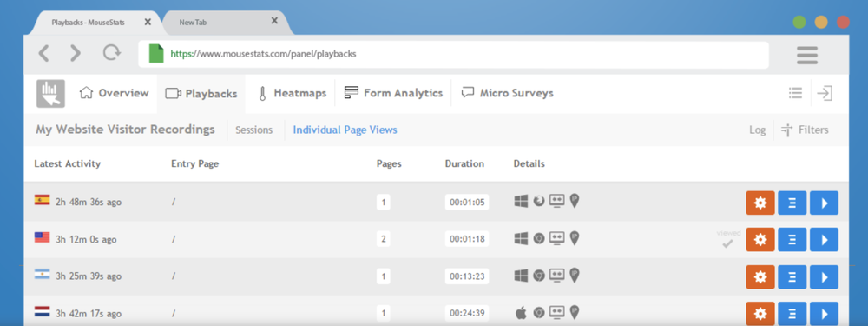Screen dimensions: 868x326
Task: Play the 3h 12m 0s recording
Action: (x=825, y=240)
